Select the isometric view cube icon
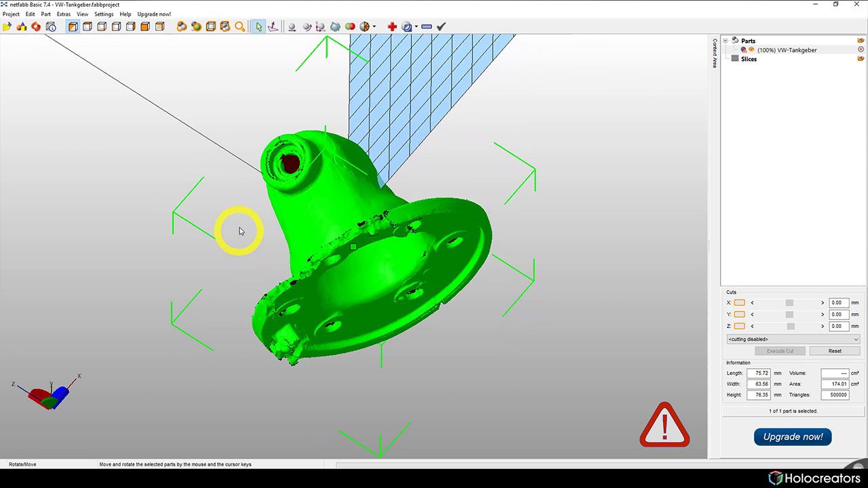The height and width of the screenshot is (488, 868). tap(73, 26)
